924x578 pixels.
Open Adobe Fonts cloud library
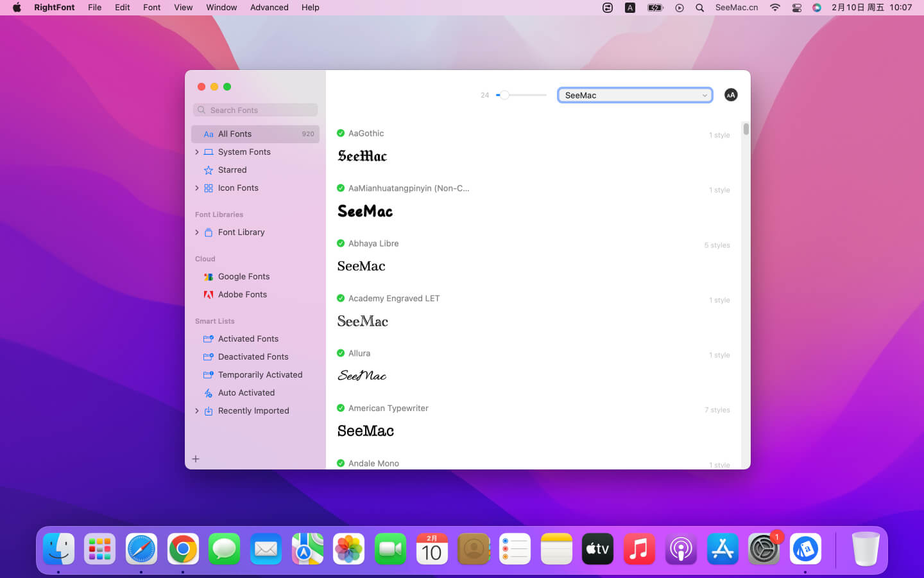242,295
